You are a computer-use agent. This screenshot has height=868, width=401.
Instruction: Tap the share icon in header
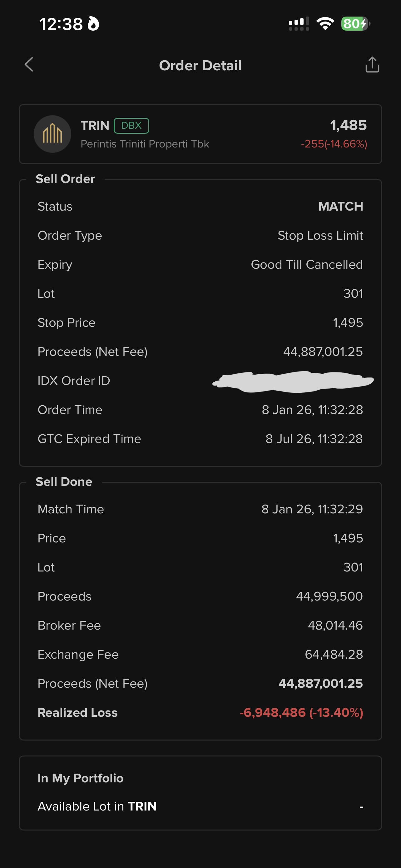pos(372,65)
